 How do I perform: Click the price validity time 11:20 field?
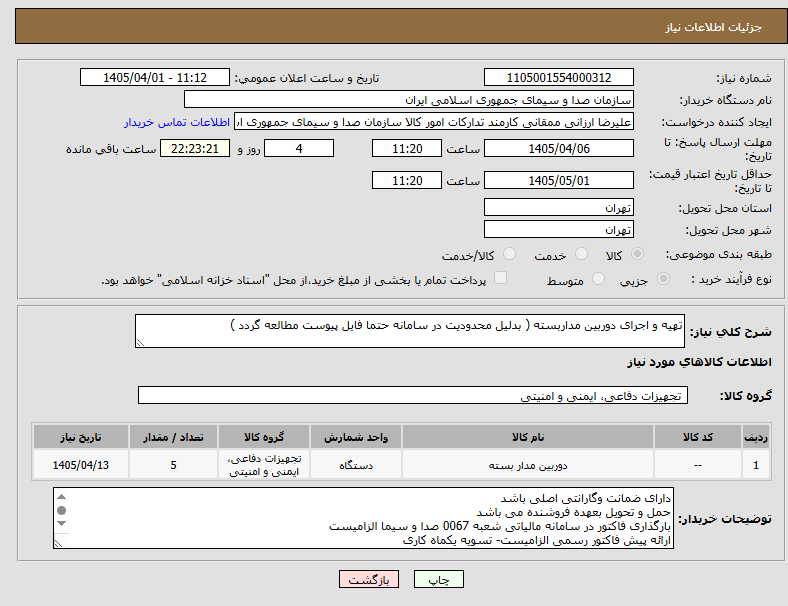coord(407,180)
